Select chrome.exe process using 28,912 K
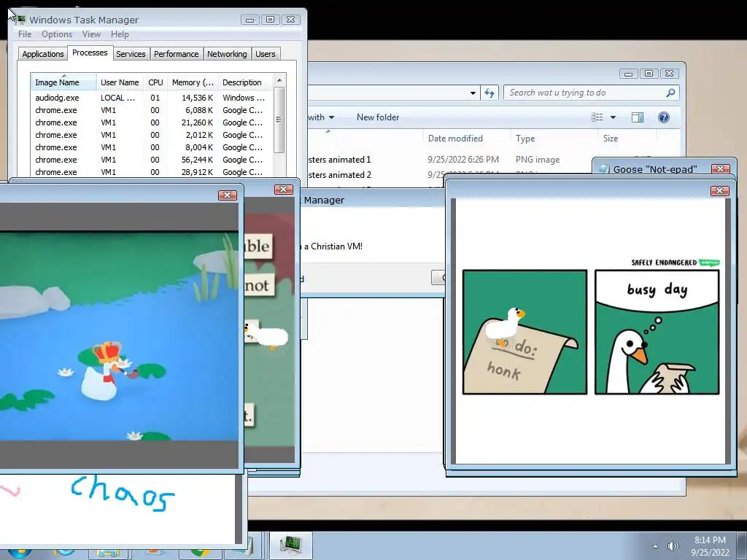The image size is (747, 560). [152, 172]
